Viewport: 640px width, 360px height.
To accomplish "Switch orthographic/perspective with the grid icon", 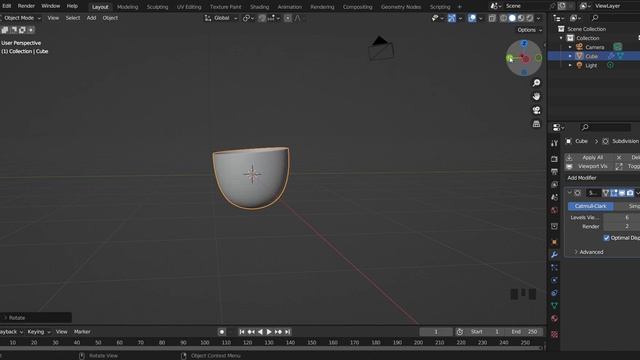I will point(536,124).
